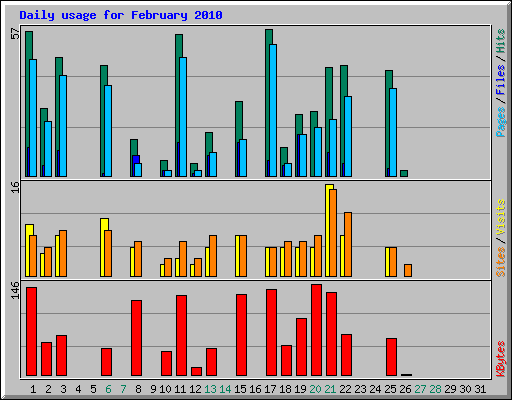Select the orange Sites bar for day 21

[333, 233]
